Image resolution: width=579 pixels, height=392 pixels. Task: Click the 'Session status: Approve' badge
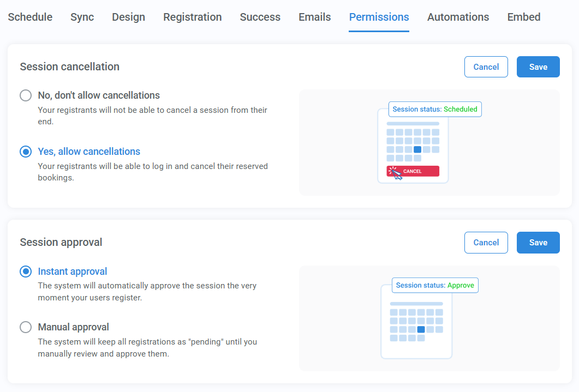click(x=435, y=285)
